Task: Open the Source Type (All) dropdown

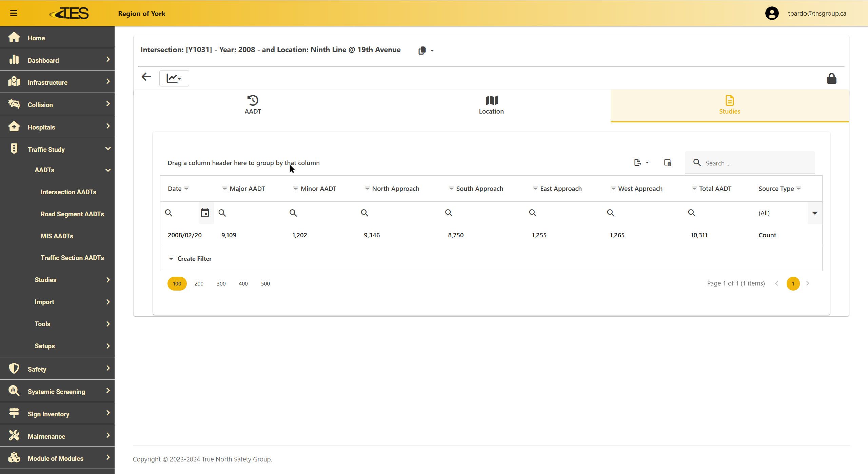Action: pyautogui.click(x=814, y=213)
